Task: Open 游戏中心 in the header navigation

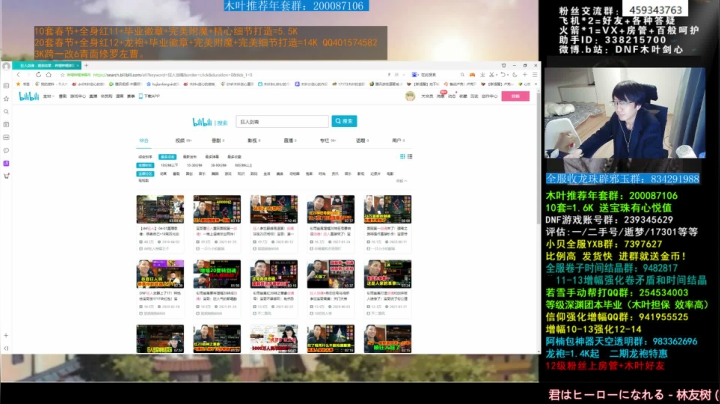Action: tap(78, 96)
